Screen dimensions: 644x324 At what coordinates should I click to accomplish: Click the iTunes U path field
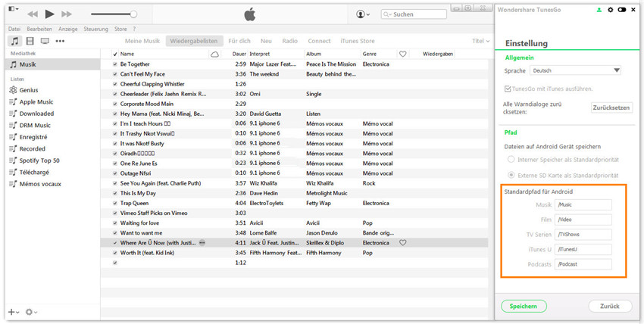(583, 249)
